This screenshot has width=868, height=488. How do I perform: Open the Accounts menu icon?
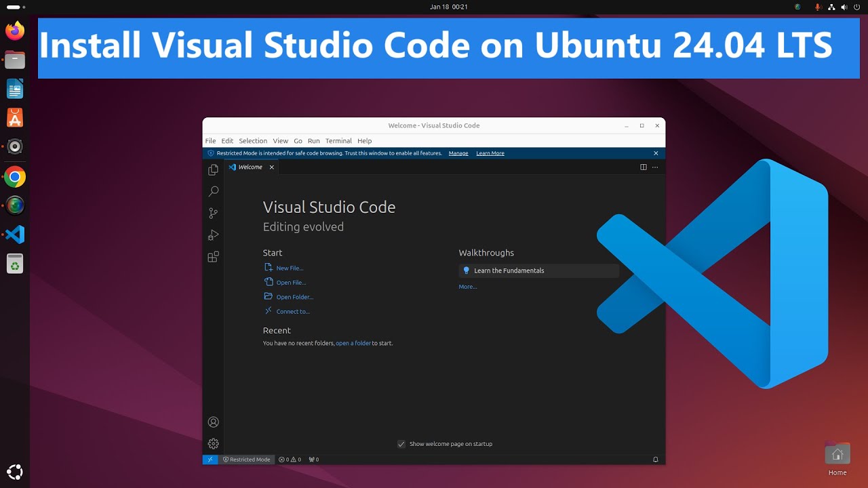(213, 422)
